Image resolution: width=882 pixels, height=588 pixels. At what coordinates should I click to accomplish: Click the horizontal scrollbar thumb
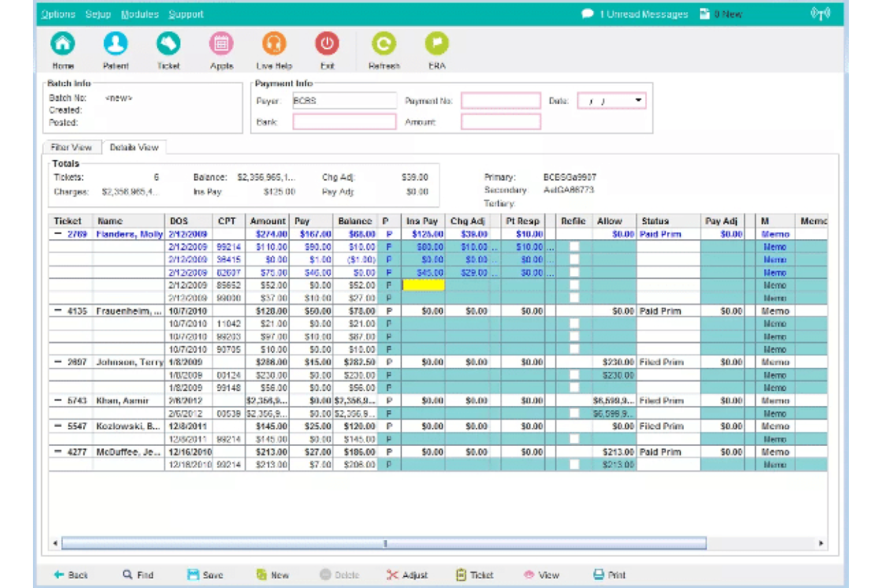pyautogui.click(x=384, y=543)
